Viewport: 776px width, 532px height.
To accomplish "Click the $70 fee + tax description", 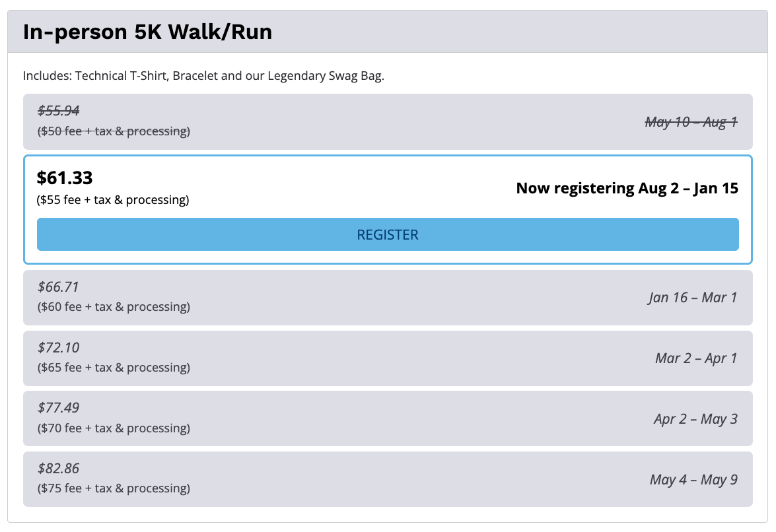I will pos(114,428).
